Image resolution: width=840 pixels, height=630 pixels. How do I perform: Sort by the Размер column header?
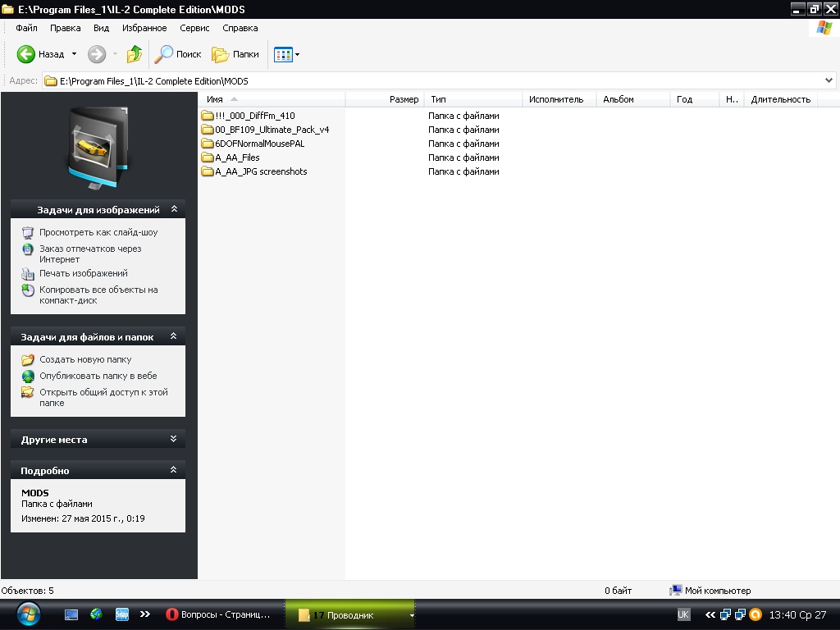[x=386, y=99]
